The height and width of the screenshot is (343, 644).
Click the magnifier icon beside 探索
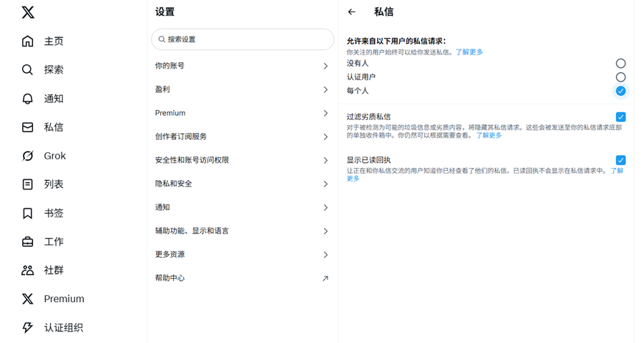click(27, 70)
